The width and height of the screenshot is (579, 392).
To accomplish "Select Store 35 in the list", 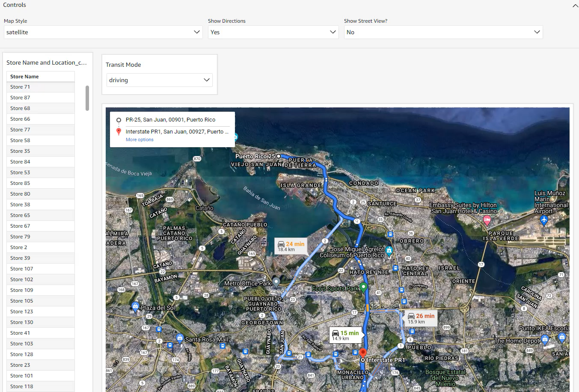I will [41, 151].
